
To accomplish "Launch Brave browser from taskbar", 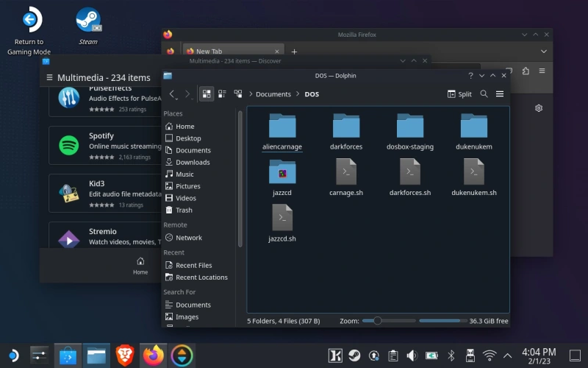I will click(124, 356).
